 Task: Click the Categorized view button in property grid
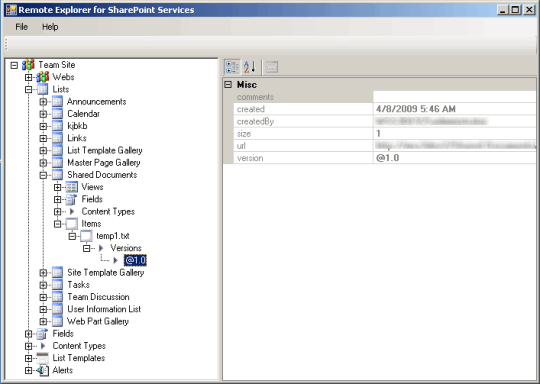pos(232,67)
